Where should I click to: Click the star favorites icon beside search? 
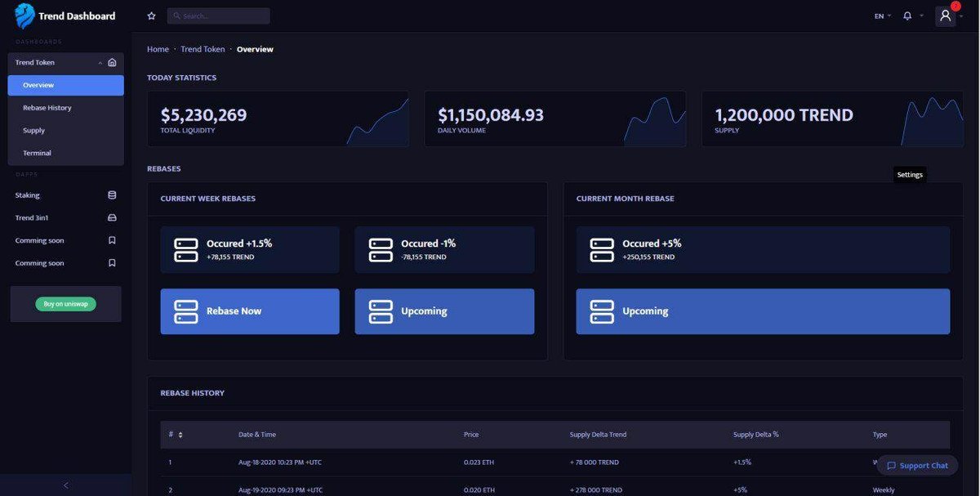(x=151, y=15)
